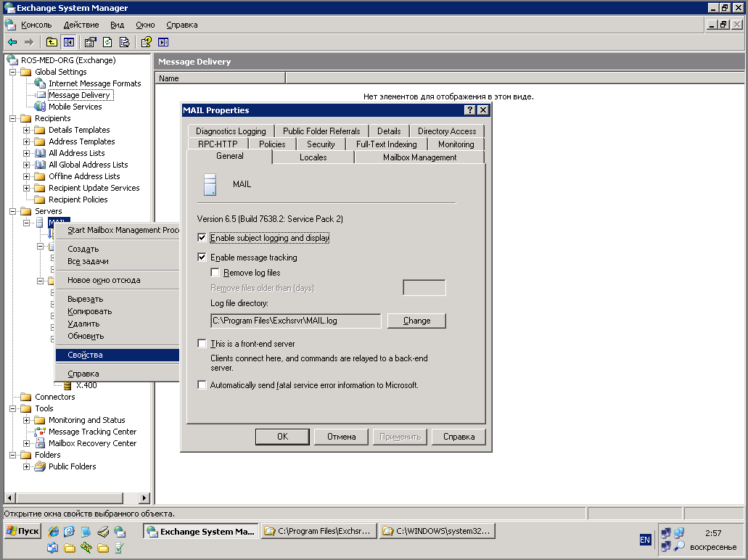Collapse the Tools node
The width and height of the screenshot is (748, 560).
click(13, 408)
